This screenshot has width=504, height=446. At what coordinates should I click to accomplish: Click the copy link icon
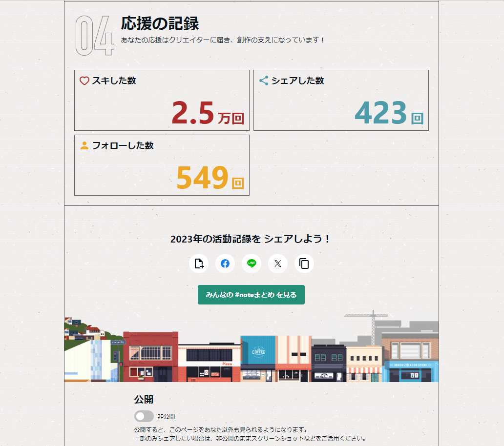coord(304,264)
